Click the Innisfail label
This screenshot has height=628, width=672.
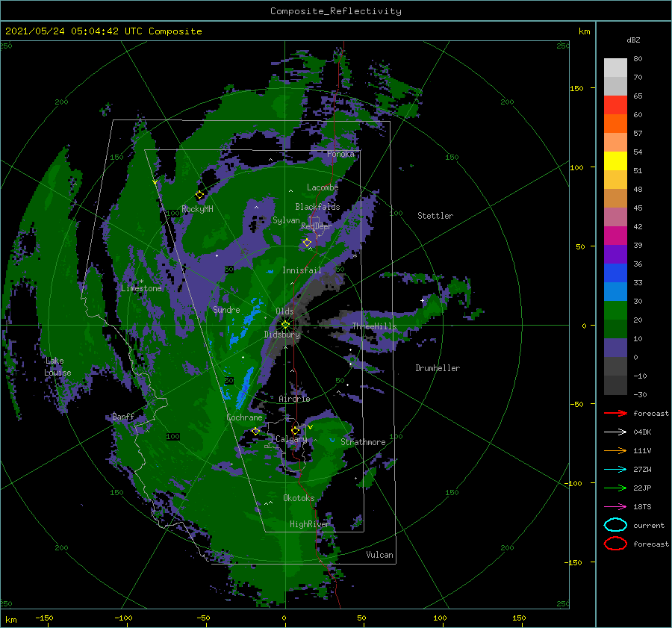click(302, 270)
